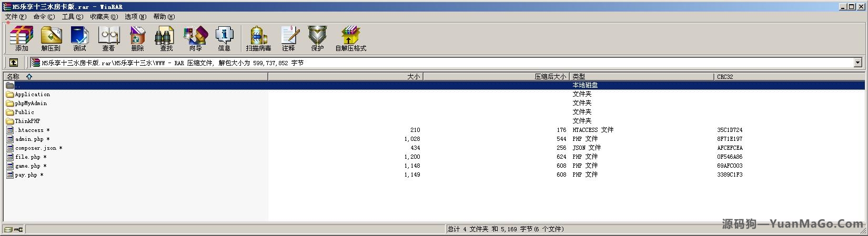Click the status bar totals text

point(506,229)
